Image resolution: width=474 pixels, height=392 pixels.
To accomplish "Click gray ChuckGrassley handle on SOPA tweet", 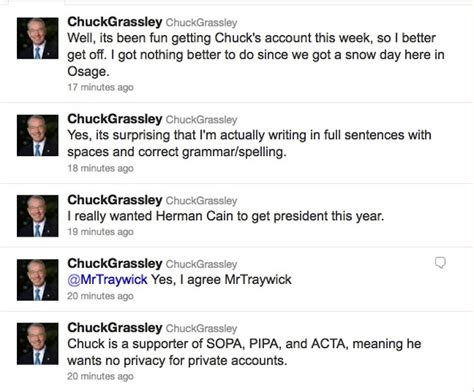I will point(201,328).
